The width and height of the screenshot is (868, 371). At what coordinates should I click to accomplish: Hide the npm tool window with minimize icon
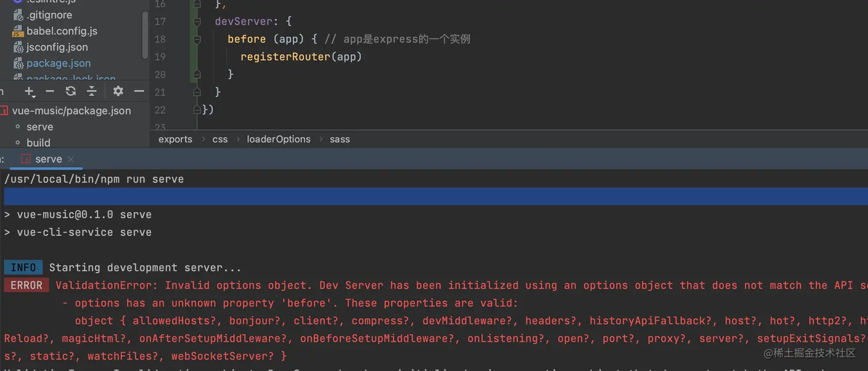(x=139, y=91)
